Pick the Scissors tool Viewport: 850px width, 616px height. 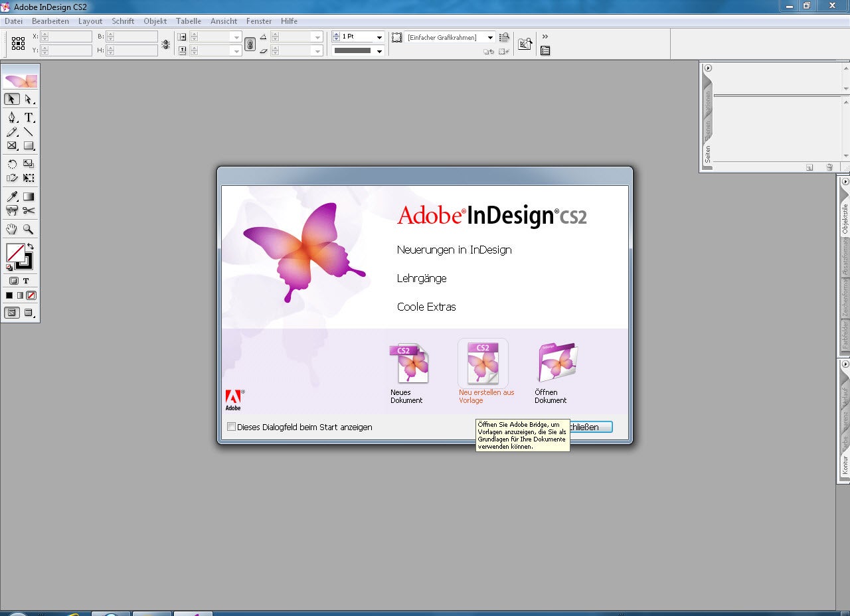(29, 210)
